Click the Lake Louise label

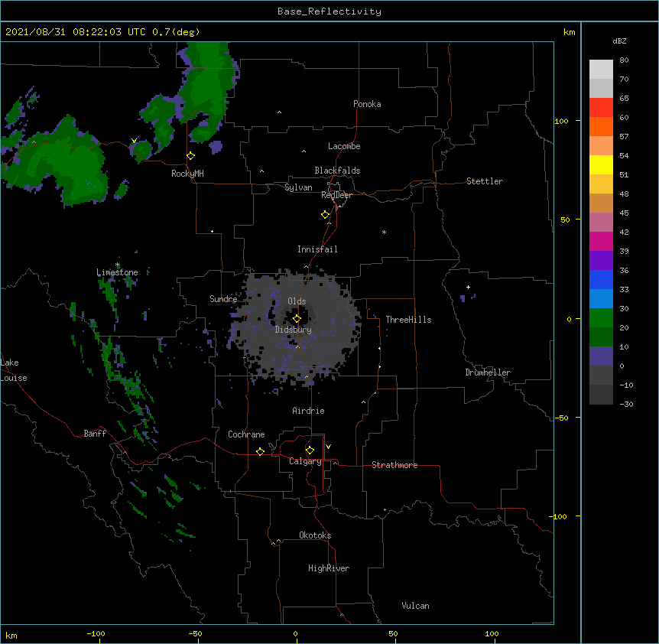point(12,370)
